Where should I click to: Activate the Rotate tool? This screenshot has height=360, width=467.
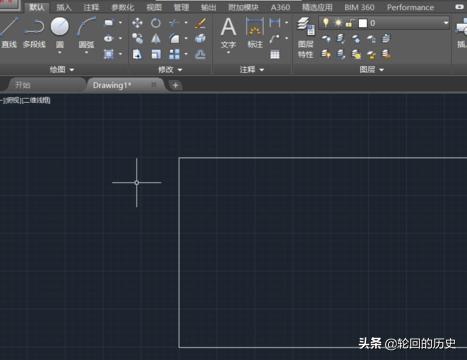tap(156, 23)
